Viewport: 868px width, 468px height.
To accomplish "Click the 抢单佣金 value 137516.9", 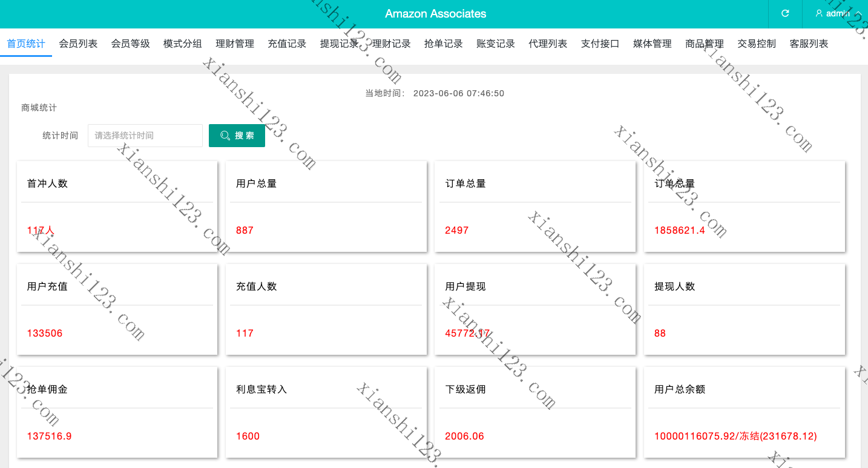I will pos(49,436).
